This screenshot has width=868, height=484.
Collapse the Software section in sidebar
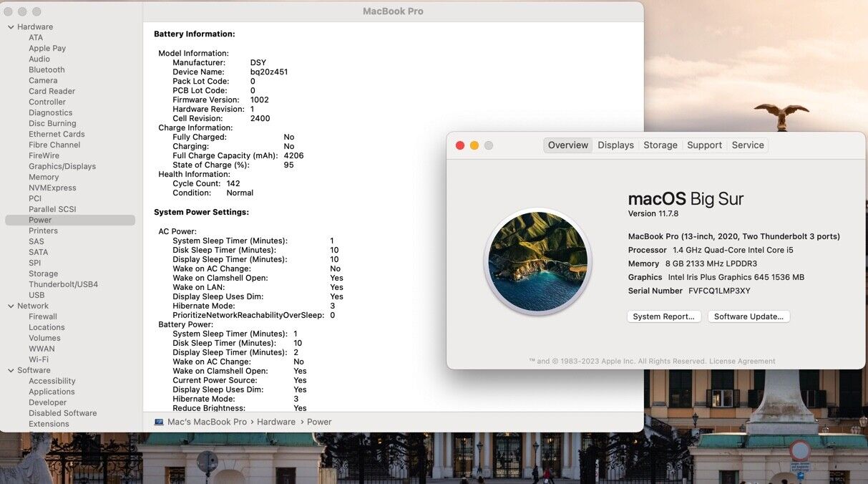11,371
